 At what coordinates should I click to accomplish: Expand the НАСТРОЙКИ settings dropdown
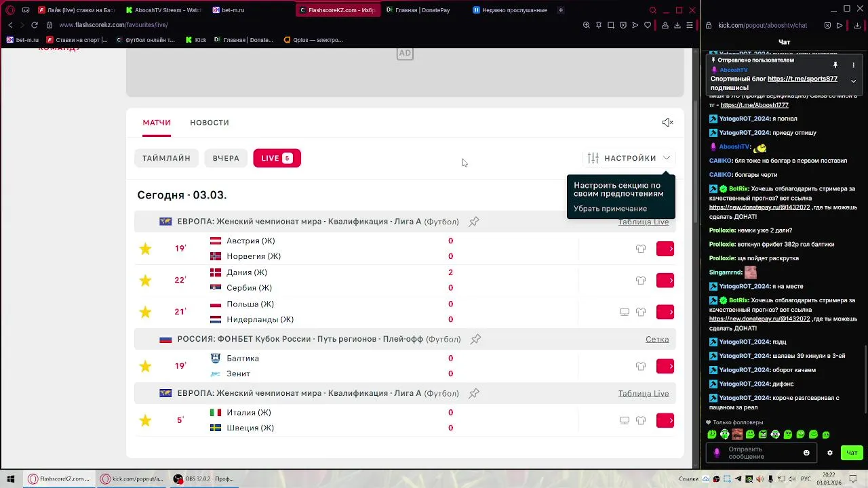[x=629, y=158]
